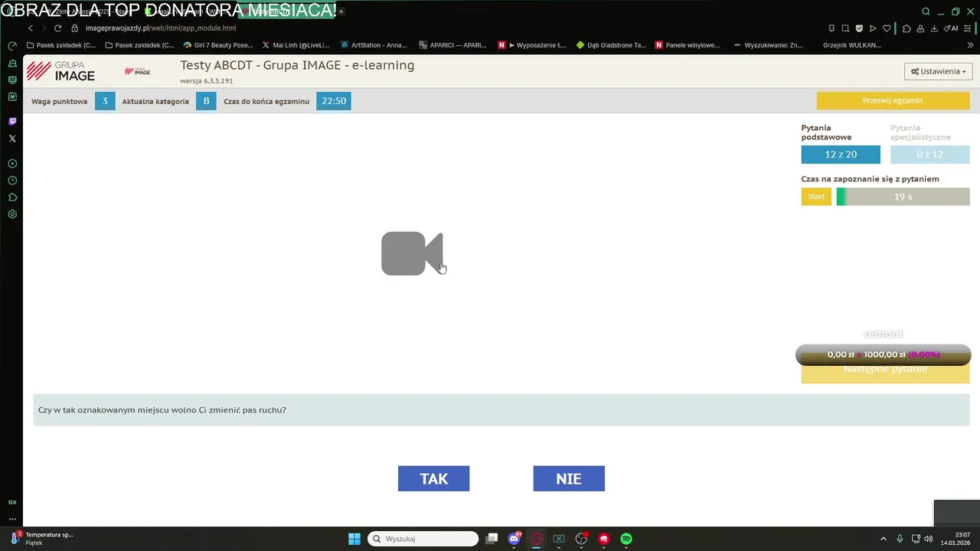The width and height of the screenshot is (980, 551).
Task: Open first Pasek zakładek bookmark folder
Action: pyautogui.click(x=60, y=45)
